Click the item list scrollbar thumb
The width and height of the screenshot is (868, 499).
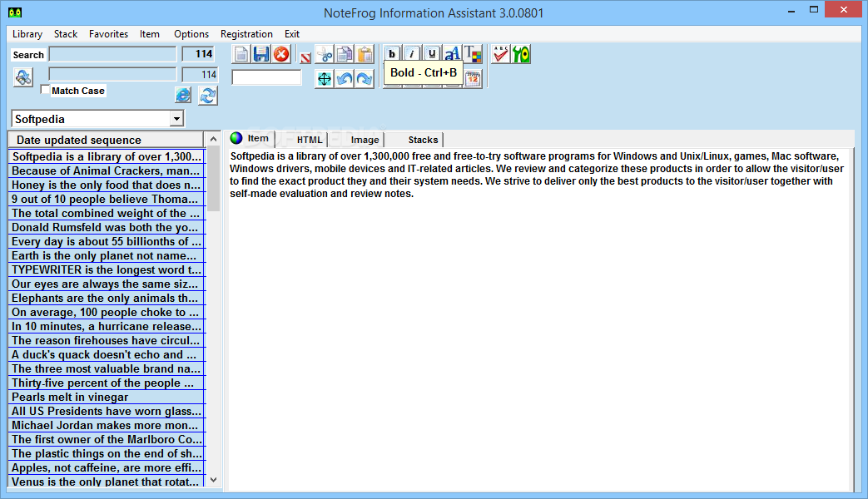coord(214,178)
